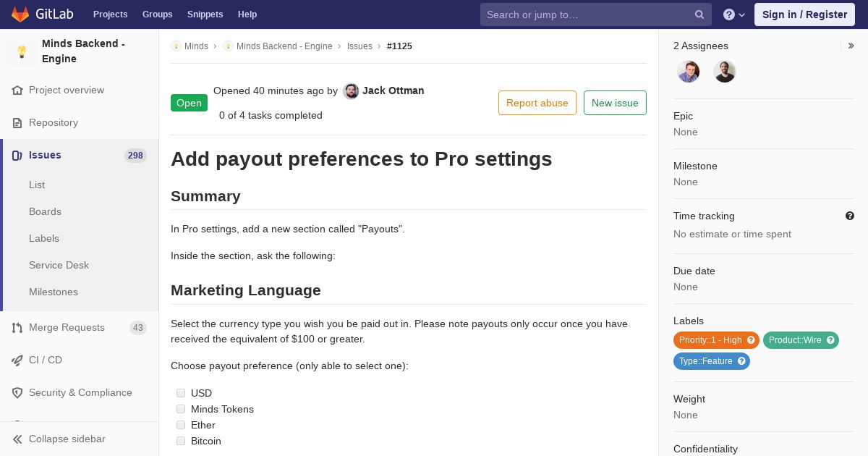
Task: Click the CI / CD rocket icon
Action: [x=17, y=360]
